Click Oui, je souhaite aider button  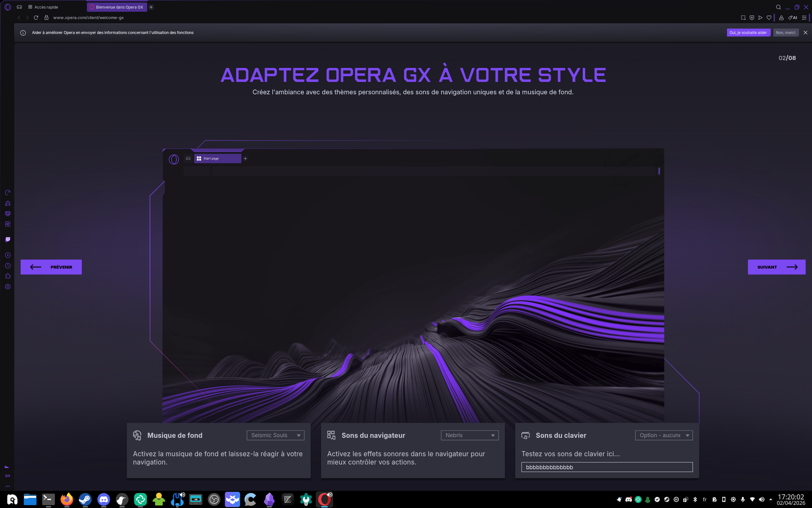click(x=748, y=33)
